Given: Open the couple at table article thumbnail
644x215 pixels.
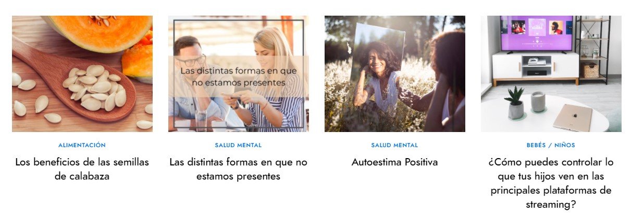Looking at the screenshot, I should 239,74.
